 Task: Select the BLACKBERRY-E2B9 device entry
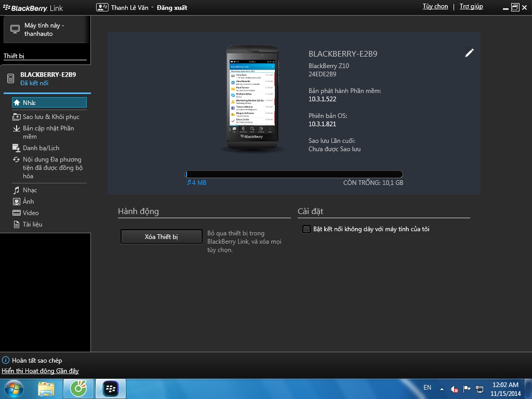click(46, 79)
